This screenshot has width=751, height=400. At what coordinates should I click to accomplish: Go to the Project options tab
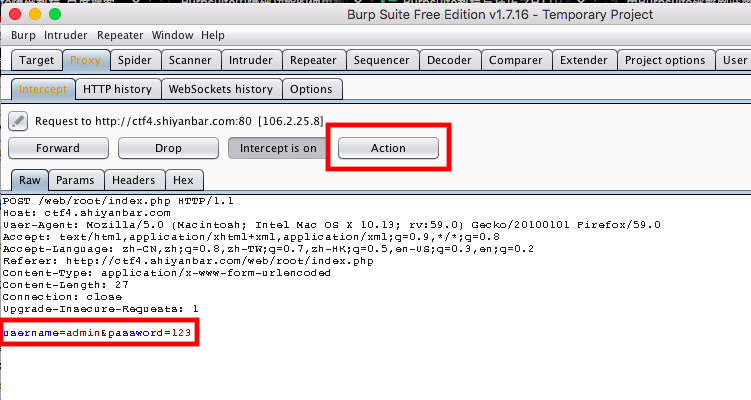tap(665, 60)
